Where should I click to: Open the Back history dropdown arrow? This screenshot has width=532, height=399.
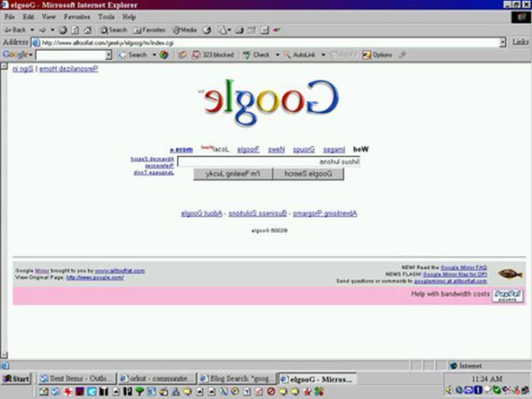click(32, 30)
